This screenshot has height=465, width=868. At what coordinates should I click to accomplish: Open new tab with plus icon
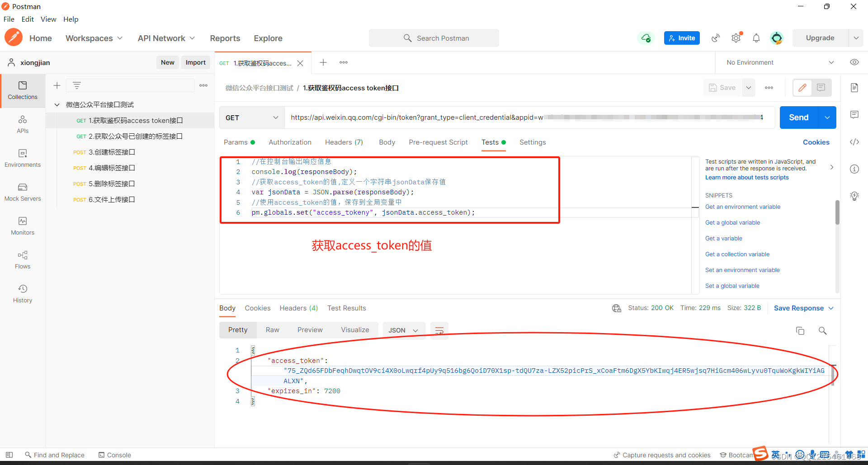[323, 62]
